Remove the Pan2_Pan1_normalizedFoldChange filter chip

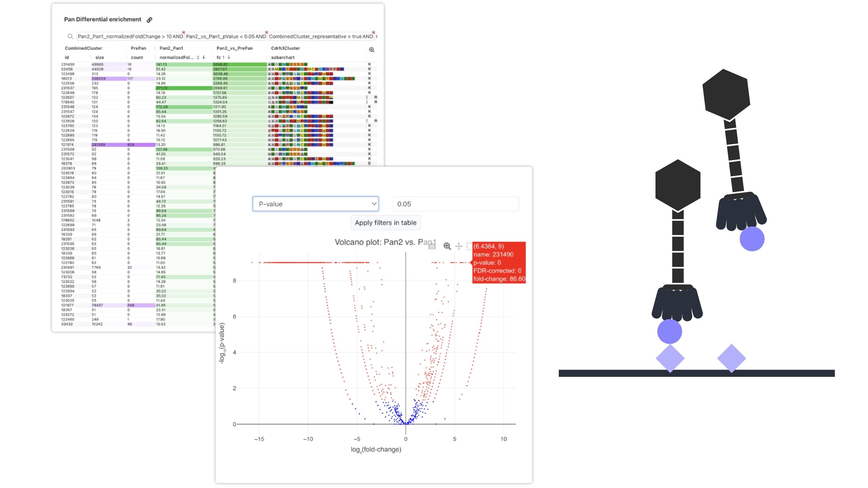pos(184,32)
